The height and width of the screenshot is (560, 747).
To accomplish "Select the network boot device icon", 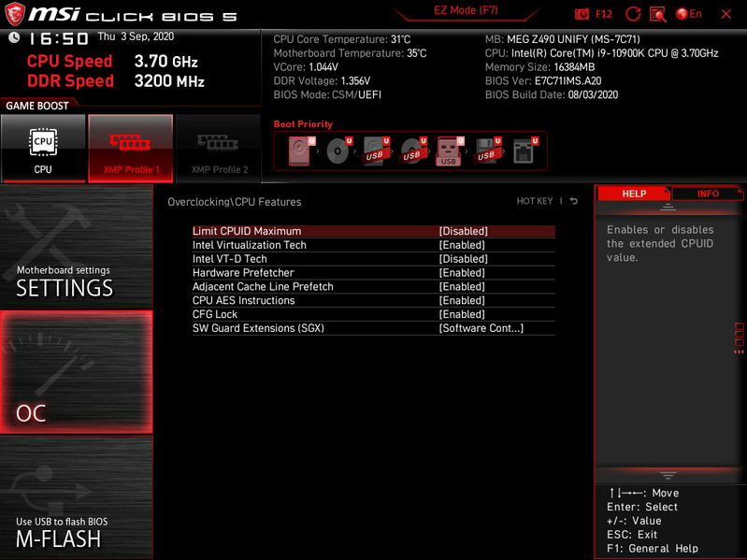I will click(x=524, y=151).
